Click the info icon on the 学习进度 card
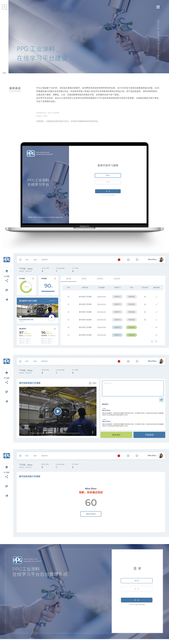This screenshot has height=644, width=169. point(33,278)
